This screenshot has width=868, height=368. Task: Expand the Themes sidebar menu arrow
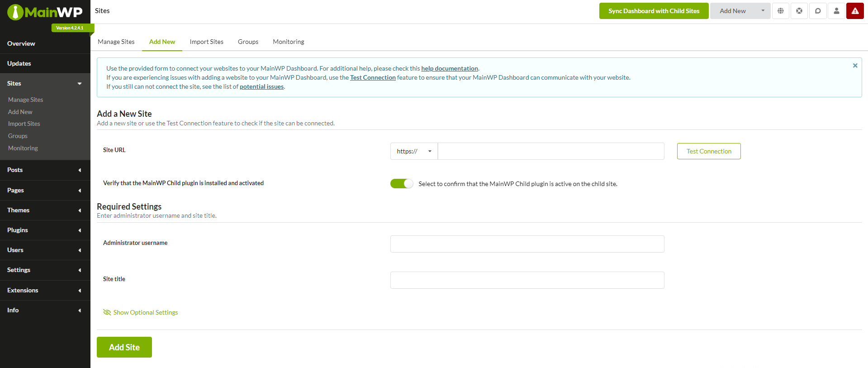(x=80, y=210)
